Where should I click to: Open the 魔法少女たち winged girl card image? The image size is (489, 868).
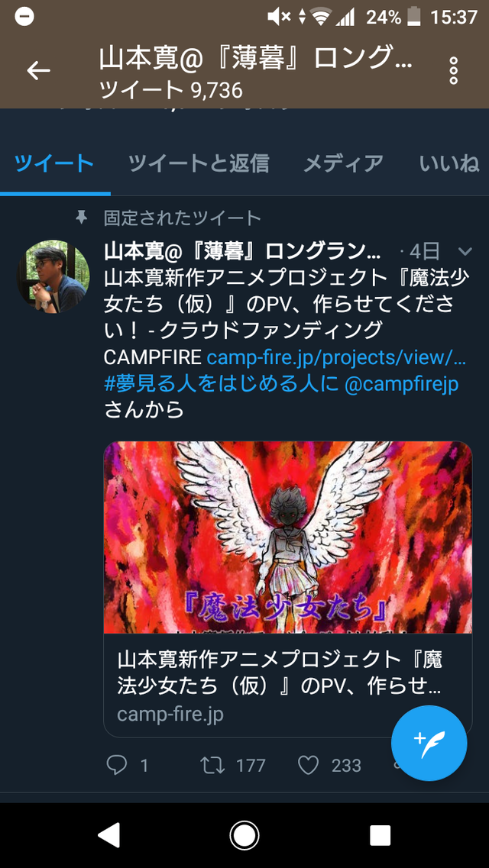coord(288,537)
